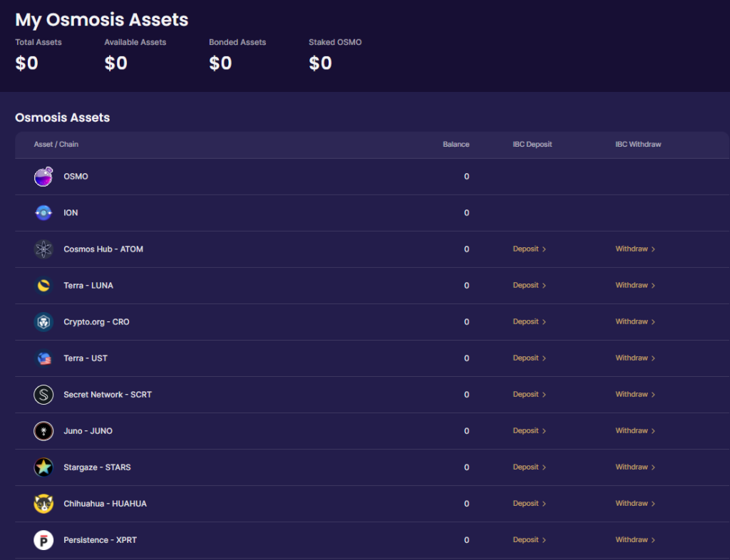The height and width of the screenshot is (560, 730).
Task: Select the Cosmos Hub ATOM icon
Action: [x=43, y=249]
